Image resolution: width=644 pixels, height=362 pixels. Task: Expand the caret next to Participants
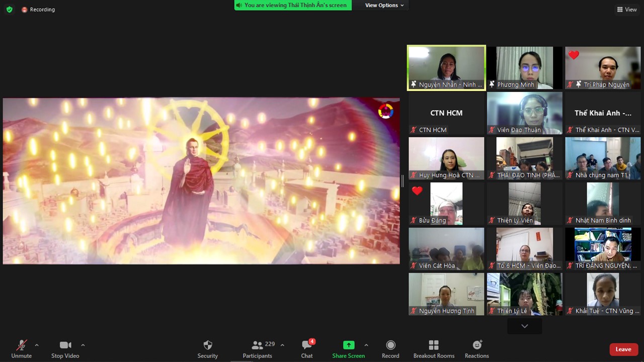point(282,345)
